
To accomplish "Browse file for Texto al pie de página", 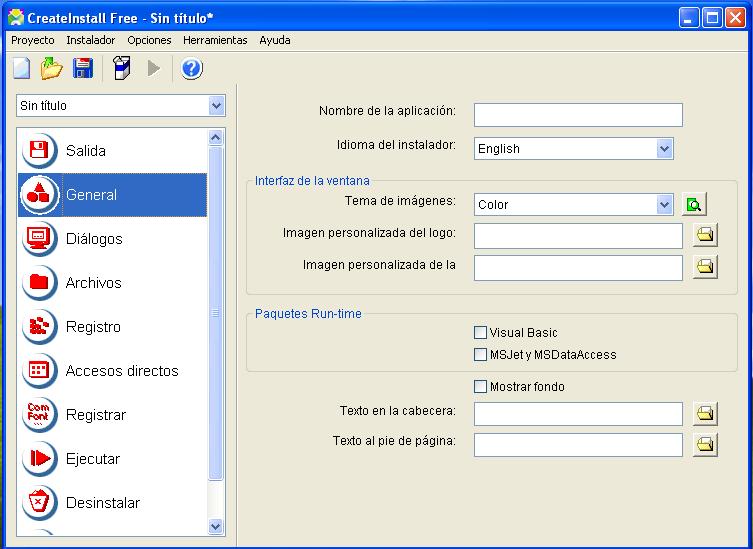I will (x=705, y=445).
